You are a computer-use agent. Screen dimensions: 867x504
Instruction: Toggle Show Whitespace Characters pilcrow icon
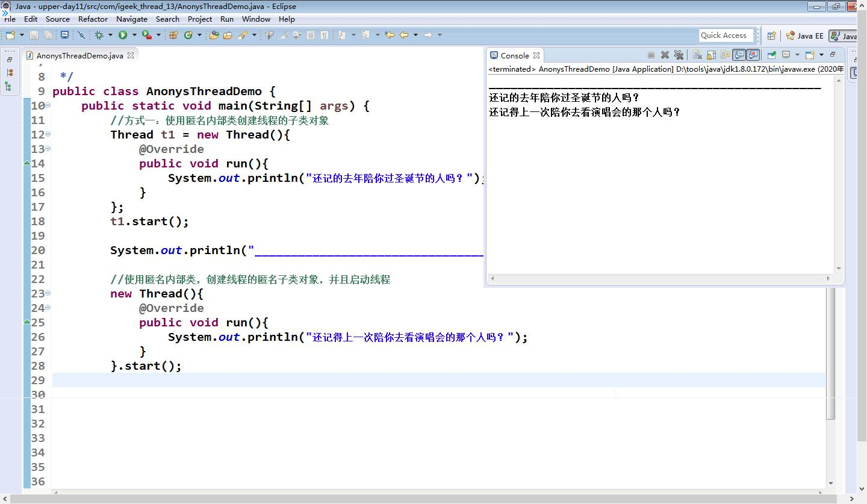coord(325,35)
